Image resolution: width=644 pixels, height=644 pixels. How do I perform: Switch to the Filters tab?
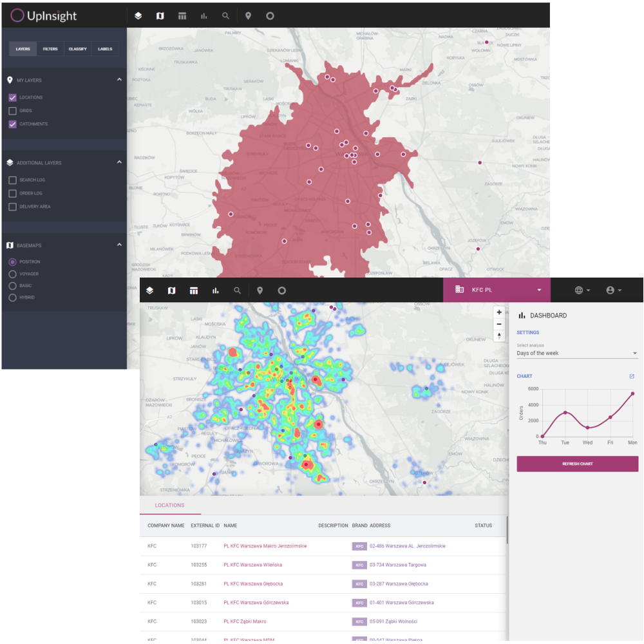point(50,49)
